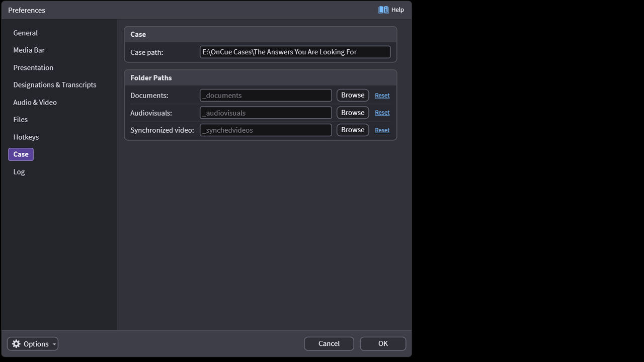The height and width of the screenshot is (362, 644).
Task: Reset the Audiovisuals folder path
Action: tap(382, 113)
